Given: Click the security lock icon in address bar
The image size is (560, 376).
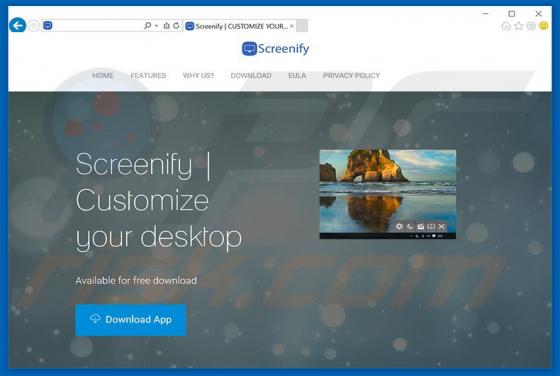Looking at the screenshot, I should coord(166,25).
